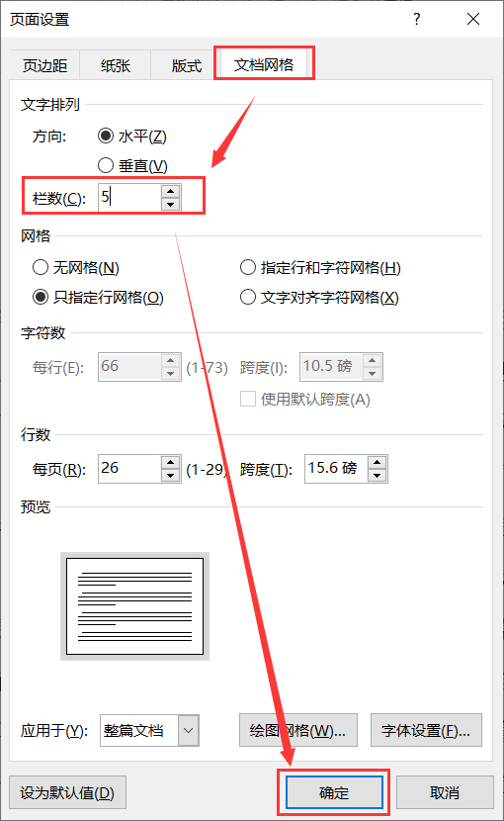Click the 行数 section label

click(36, 434)
